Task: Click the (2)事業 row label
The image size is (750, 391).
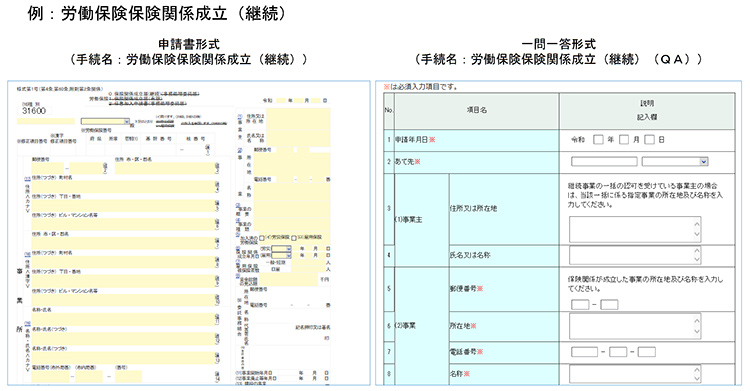Action: [405, 325]
